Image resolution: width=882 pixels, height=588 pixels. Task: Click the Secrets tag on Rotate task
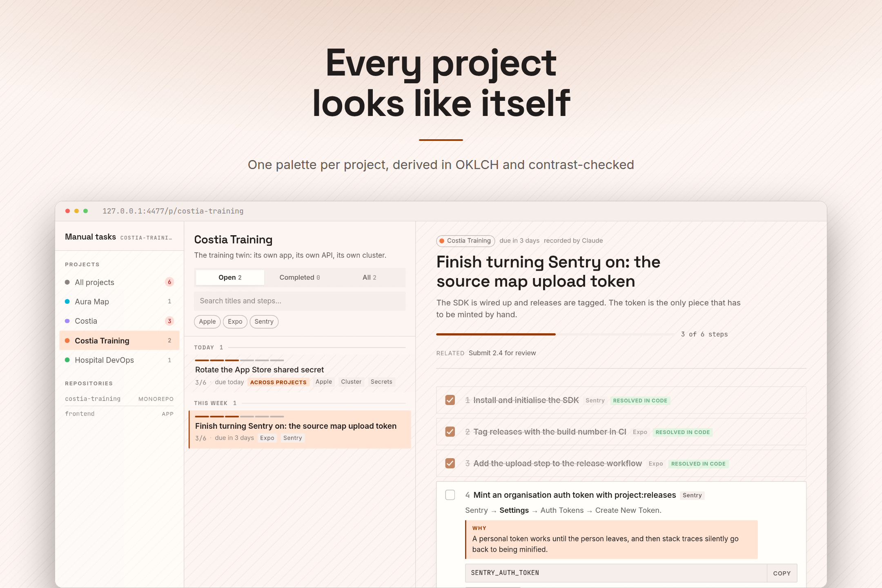[x=381, y=382]
